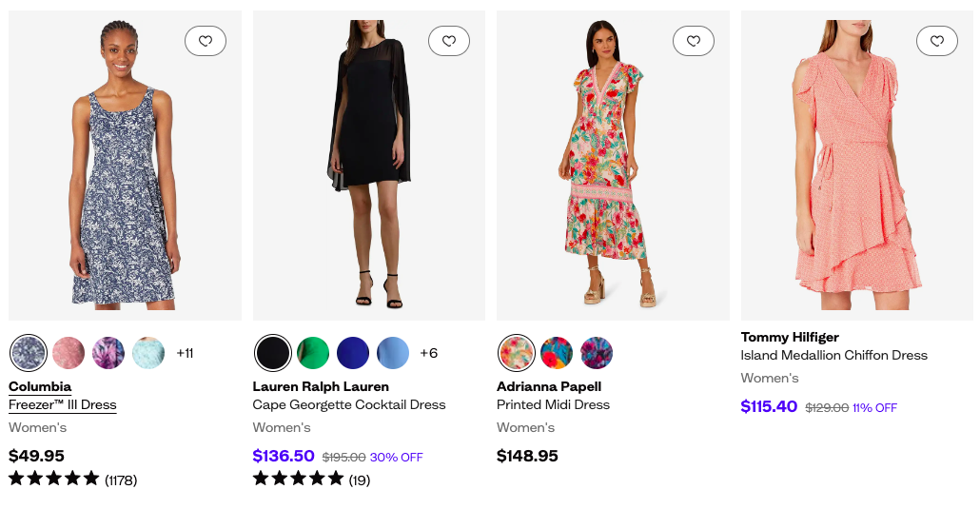The width and height of the screenshot is (980, 509).
Task: Favorite the Columbia Freezer III Dress
Action: [205, 41]
